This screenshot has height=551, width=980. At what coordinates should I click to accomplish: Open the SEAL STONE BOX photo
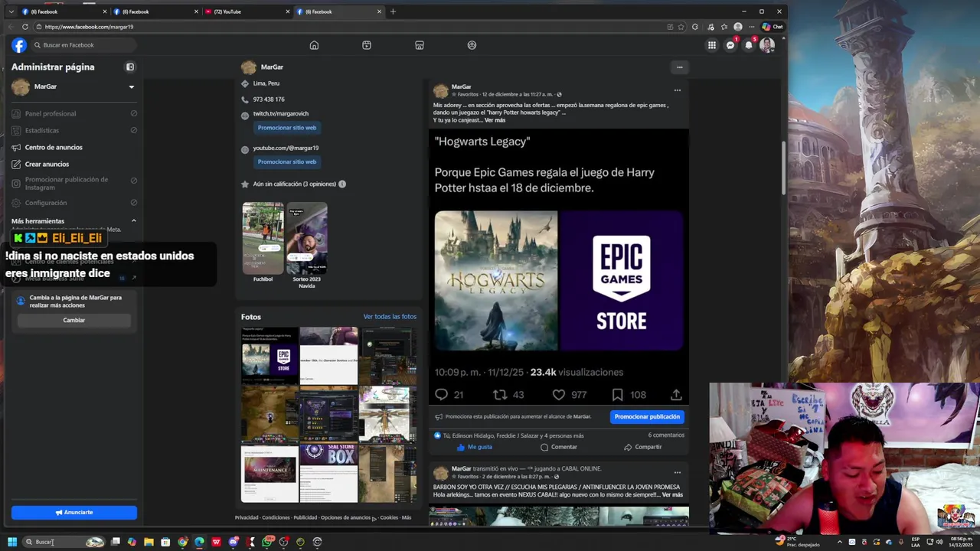[328, 473]
